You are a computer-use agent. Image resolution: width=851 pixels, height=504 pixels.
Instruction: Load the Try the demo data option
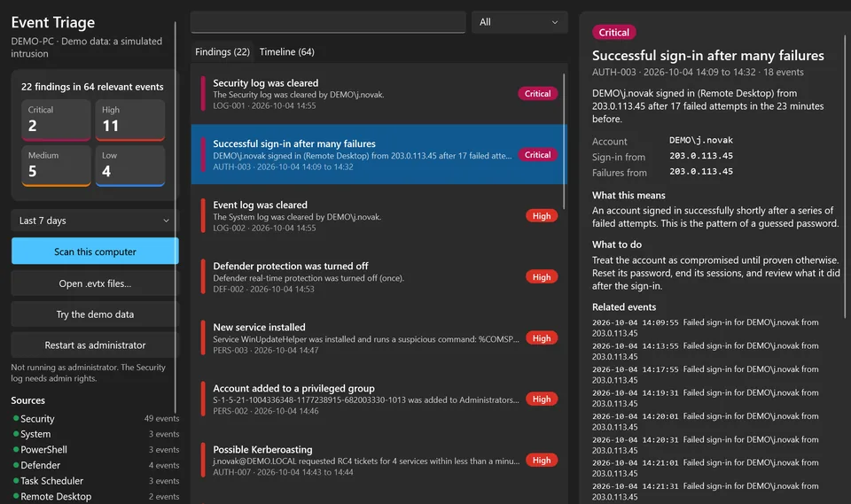tap(95, 314)
